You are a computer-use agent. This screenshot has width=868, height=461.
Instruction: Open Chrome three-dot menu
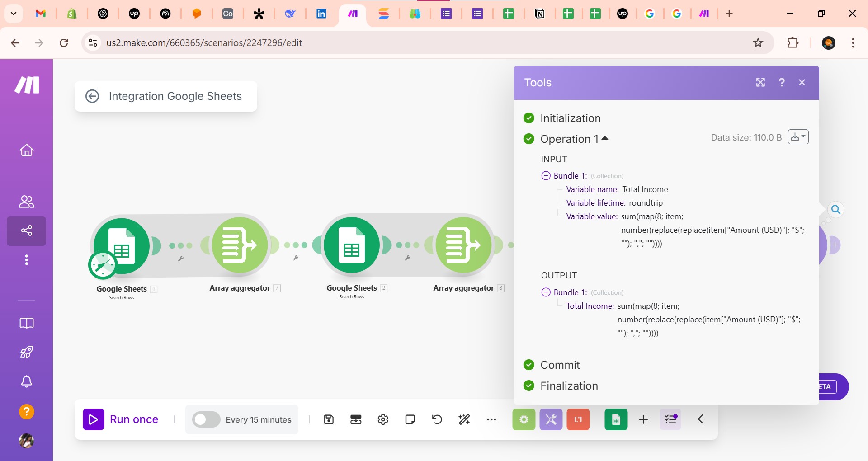[x=853, y=43]
